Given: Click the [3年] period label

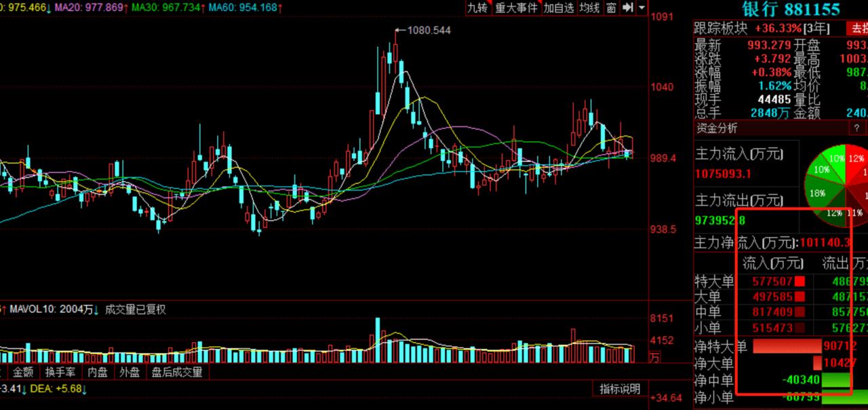Looking at the screenshot, I should (x=816, y=29).
